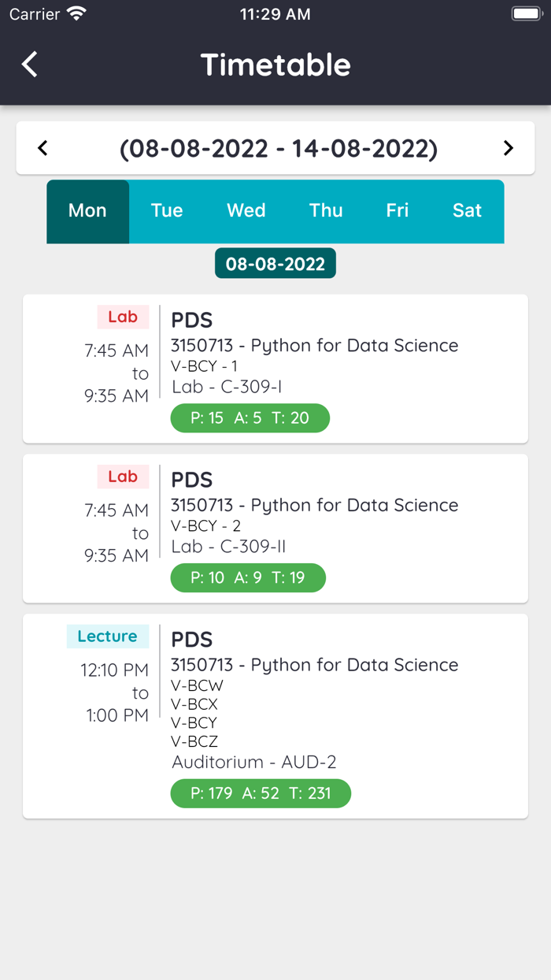Select the Tue day tab

(x=167, y=211)
